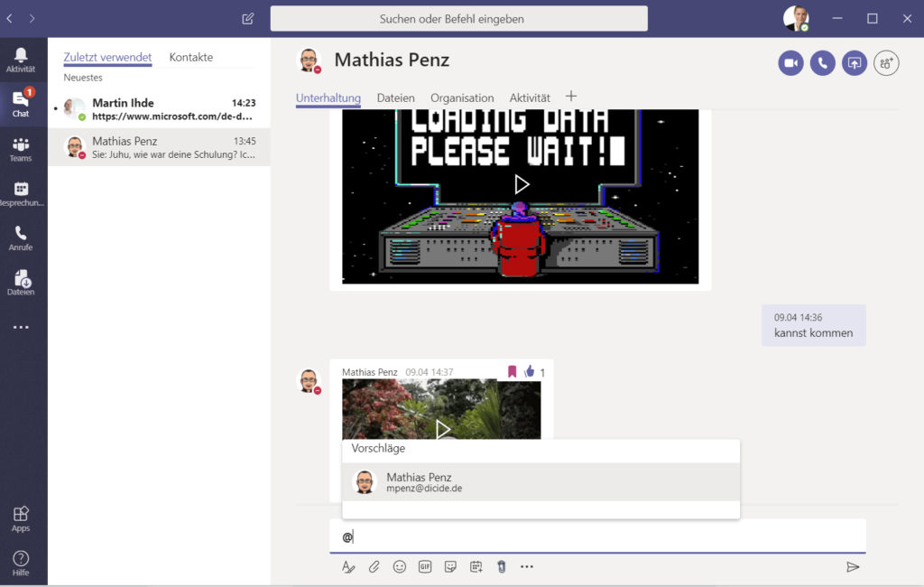
Task: Click Mathias Penz avatar beside 14:37 message
Action: pyautogui.click(x=309, y=381)
